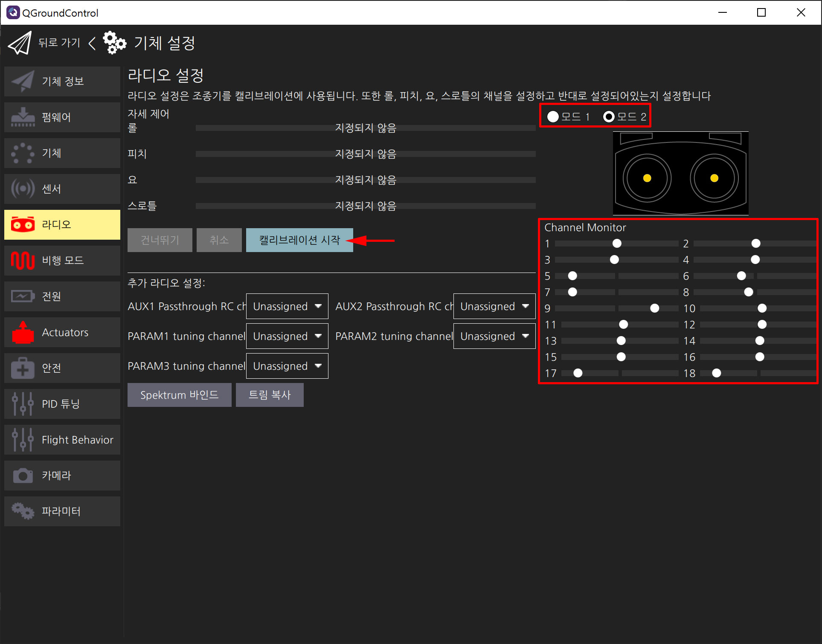Screen dimensions: 822x644
Task: Select the 모드 1 radio button
Action: (553, 116)
